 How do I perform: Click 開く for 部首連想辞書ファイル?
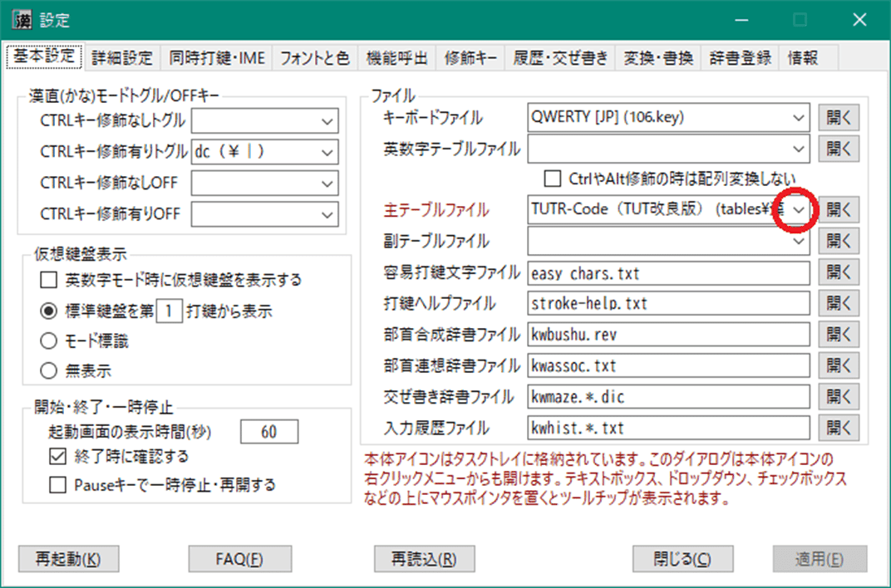(x=839, y=365)
